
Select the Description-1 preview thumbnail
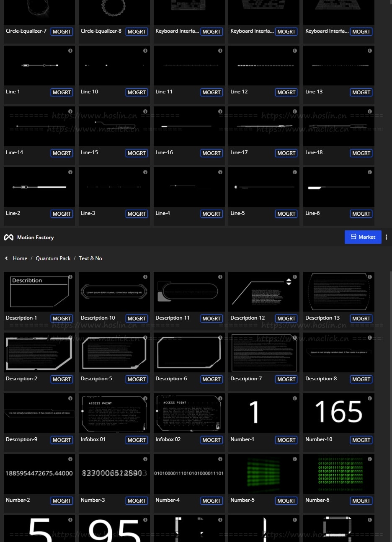(x=39, y=292)
